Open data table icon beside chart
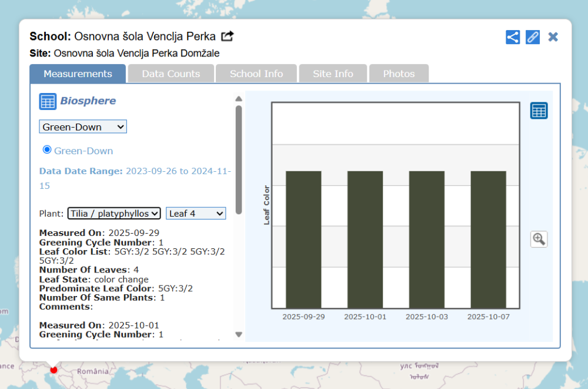588x389 pixels. click(x=539, y=111)
